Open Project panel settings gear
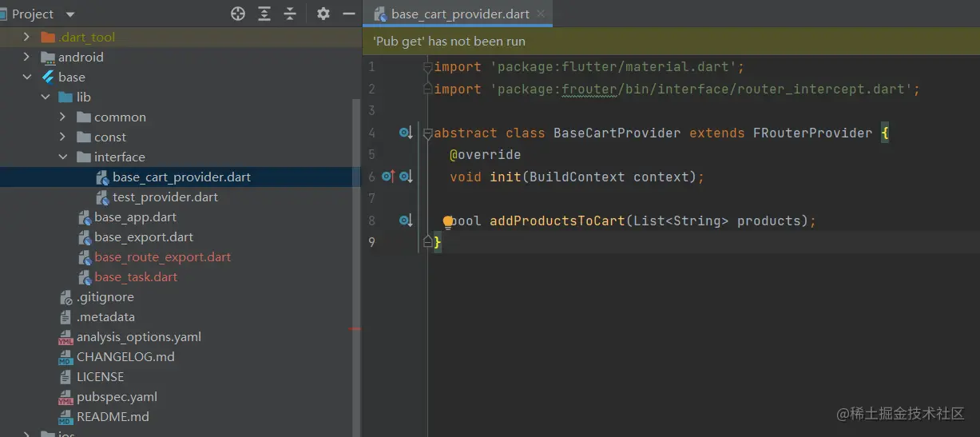 click(323, 14)
